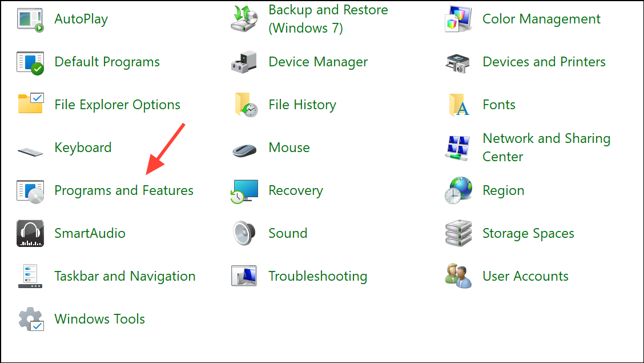The height and width of the screenshot is (363, 644).
Task: Select the Color Management icon
Action: coord(458,19)
